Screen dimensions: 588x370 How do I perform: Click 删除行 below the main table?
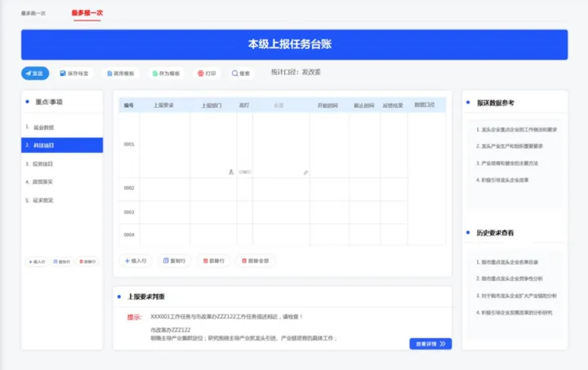213,261
